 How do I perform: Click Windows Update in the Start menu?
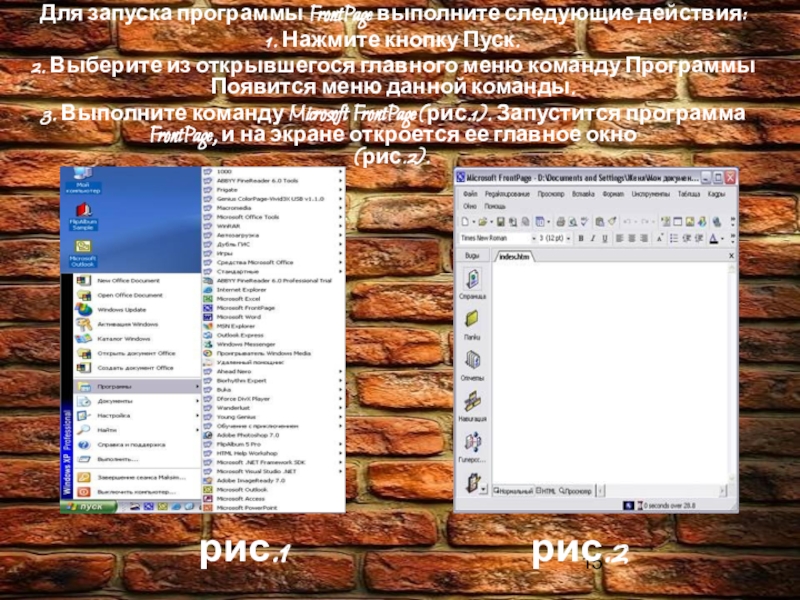pyautogui.click(x=138, y=310)
